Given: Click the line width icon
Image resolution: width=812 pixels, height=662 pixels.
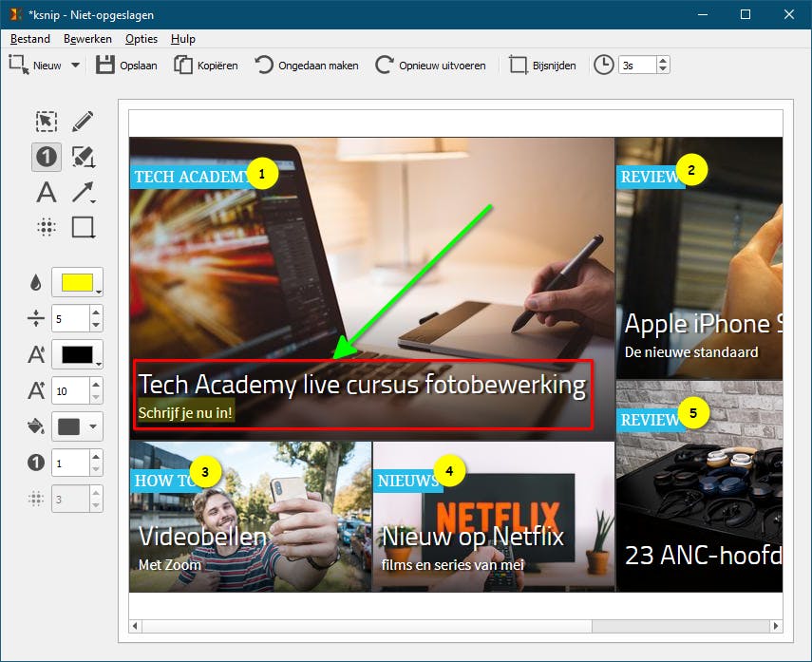Looking at the screenshot, I should pyautogui.click(x=36, y=318).
